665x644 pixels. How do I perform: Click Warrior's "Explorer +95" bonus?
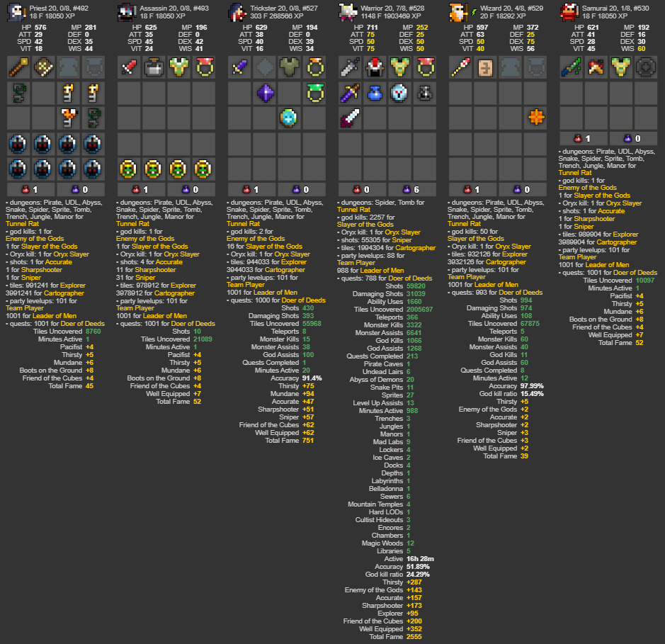coord(398,614)
